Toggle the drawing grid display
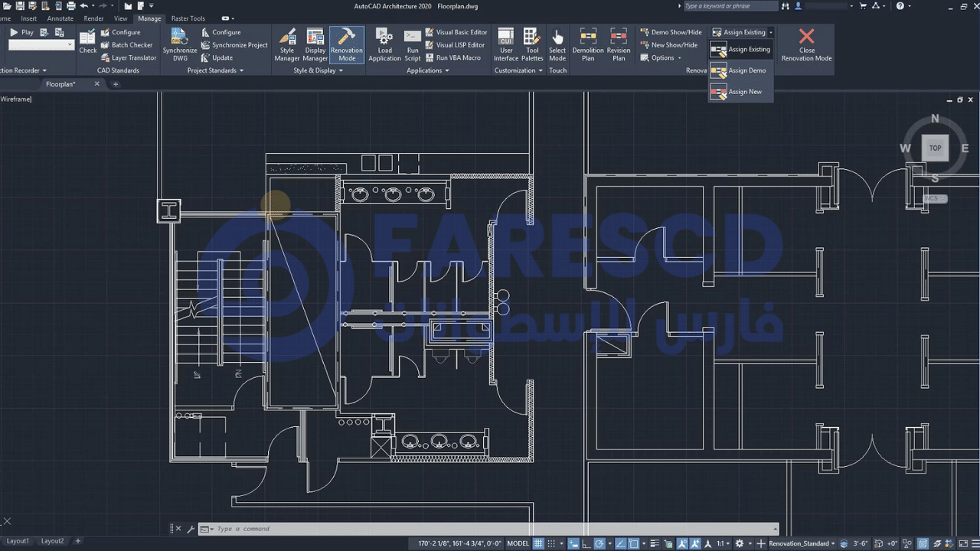 537,543
